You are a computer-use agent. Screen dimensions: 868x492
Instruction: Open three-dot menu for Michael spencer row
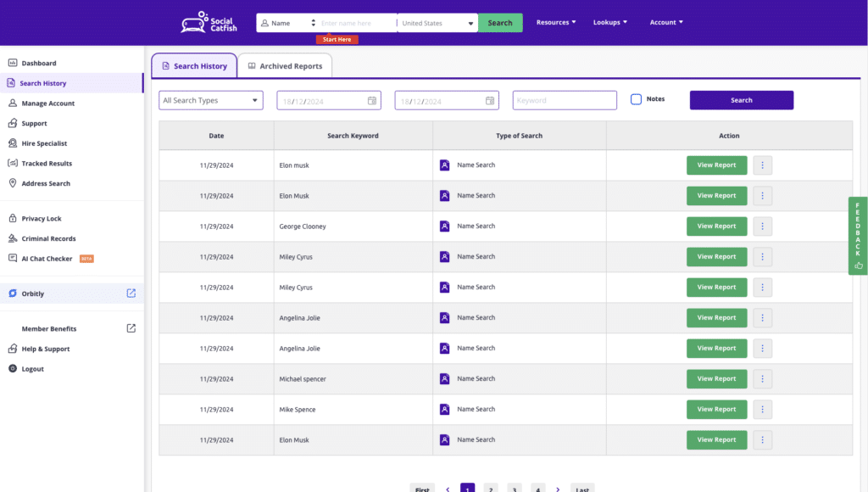tap(763, 379)
